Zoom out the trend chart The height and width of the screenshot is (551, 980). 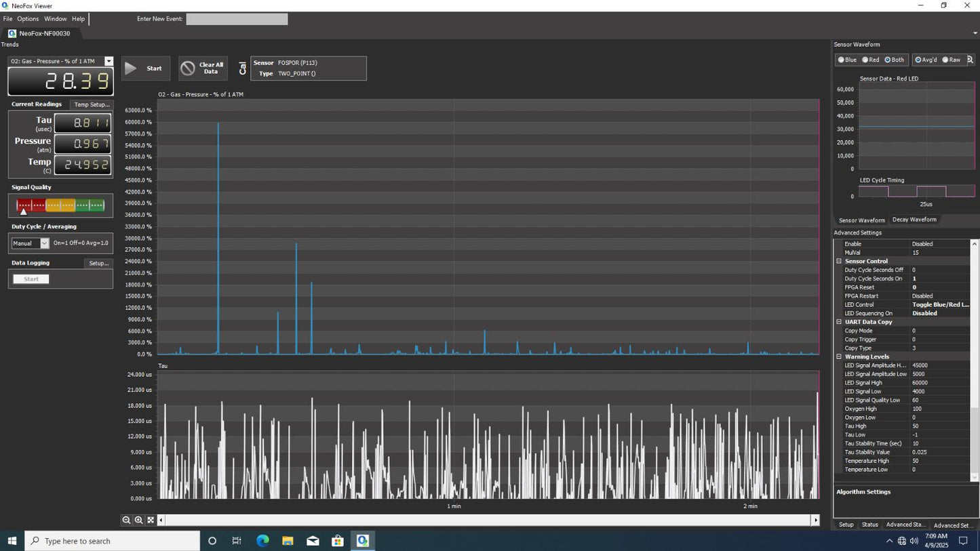coord(126,521)
